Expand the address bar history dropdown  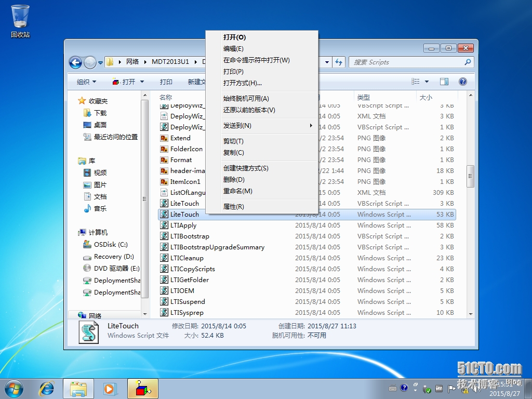pos(327,62)
